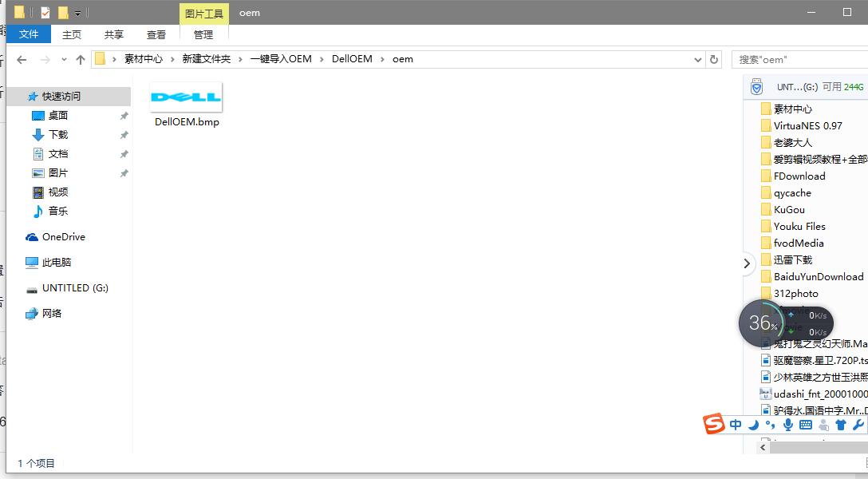
Task: Switch to the 查看 ribbon tab
Action: point(156,34)
